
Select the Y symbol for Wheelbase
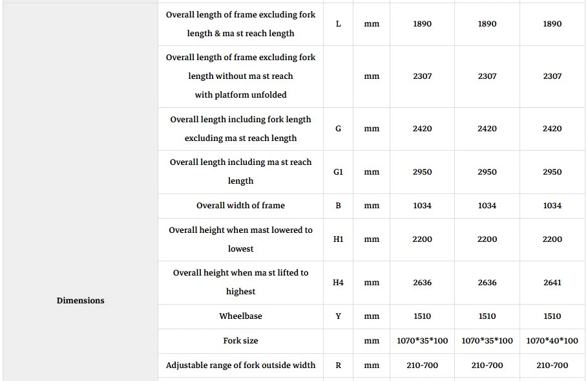pyautogui.click(x=338, y=316)
